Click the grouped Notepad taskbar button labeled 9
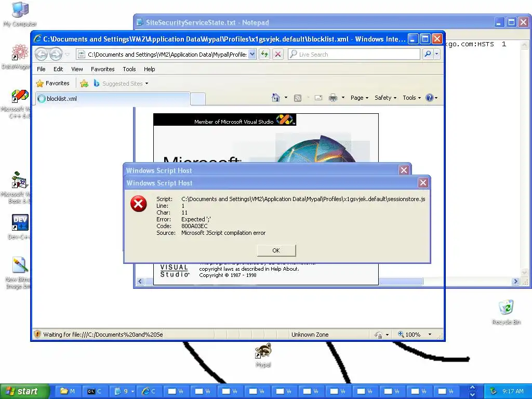 tap(123, 391)
